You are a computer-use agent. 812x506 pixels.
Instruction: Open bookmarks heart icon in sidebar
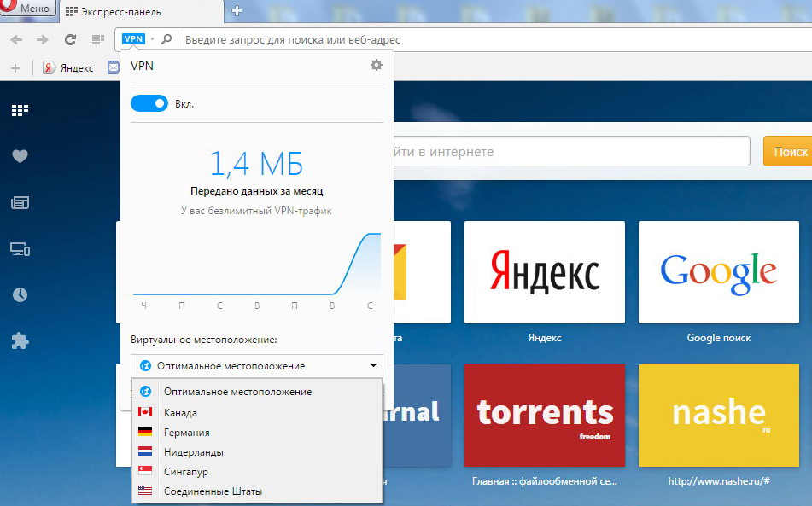click(x=20, y=156)
